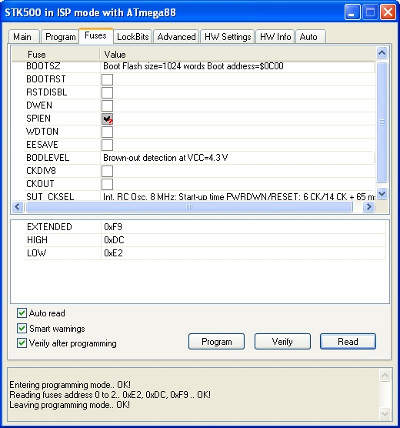This screenshot has height=428, width=400.
Task: Click the fuse list scroll-up arrow
Action: pyautogui.click(x=382, y=53)
